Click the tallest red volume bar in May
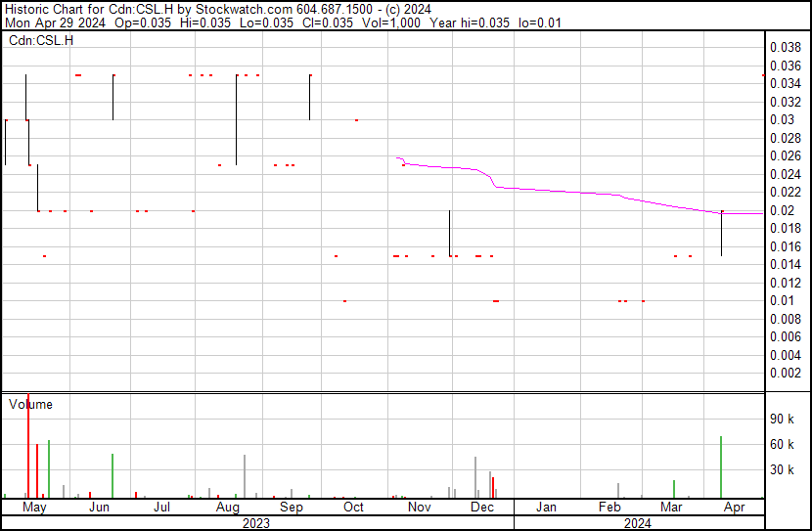812x531 pixels. 28,446
